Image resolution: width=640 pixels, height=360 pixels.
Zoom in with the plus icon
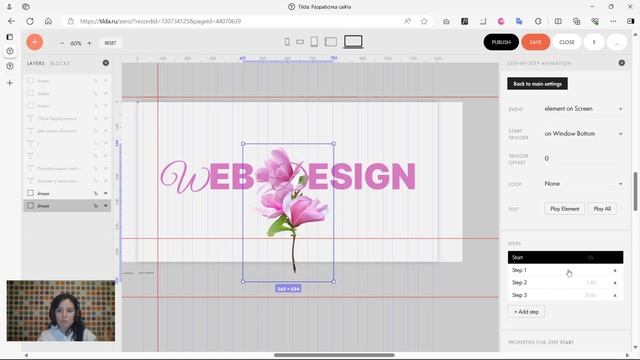coord(89,43)
